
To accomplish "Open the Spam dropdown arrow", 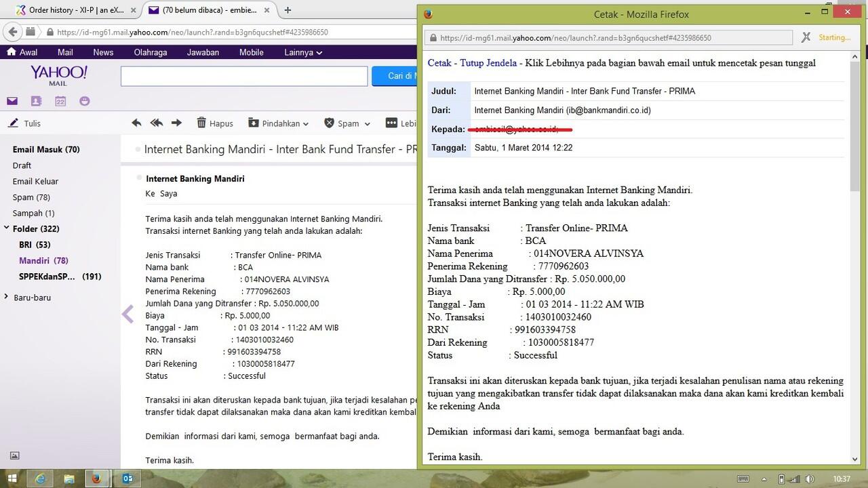I will [367, 124].
